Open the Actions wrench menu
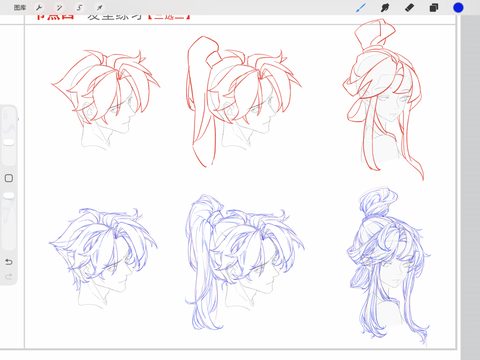480x360 pixels. (39, 7)
